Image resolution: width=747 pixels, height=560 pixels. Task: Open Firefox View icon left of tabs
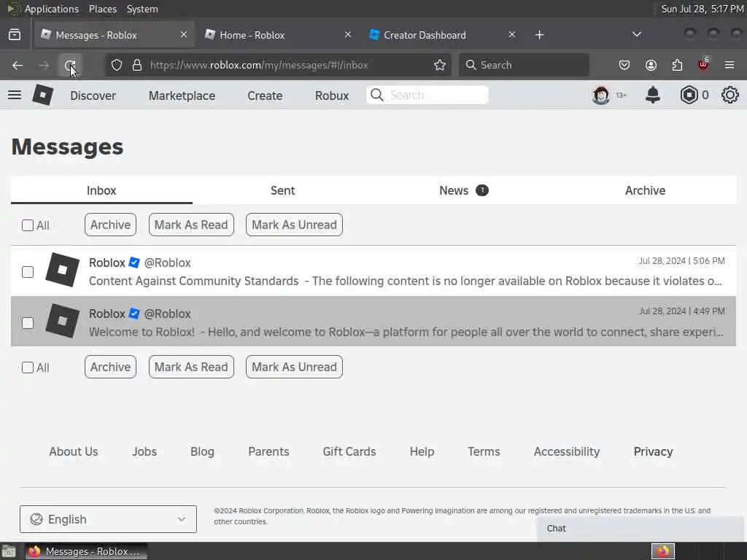click(x=15, y=35)
